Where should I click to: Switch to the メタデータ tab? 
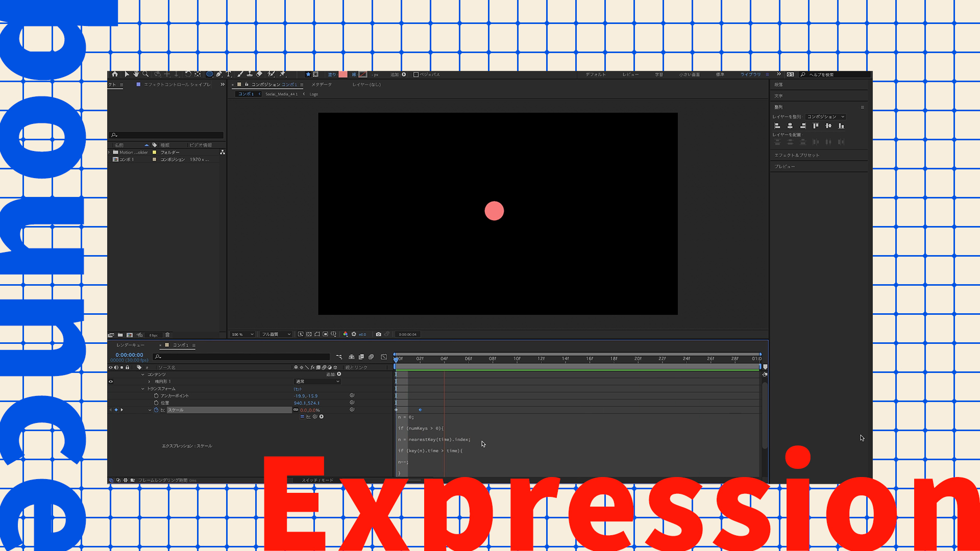click(321, 84)
